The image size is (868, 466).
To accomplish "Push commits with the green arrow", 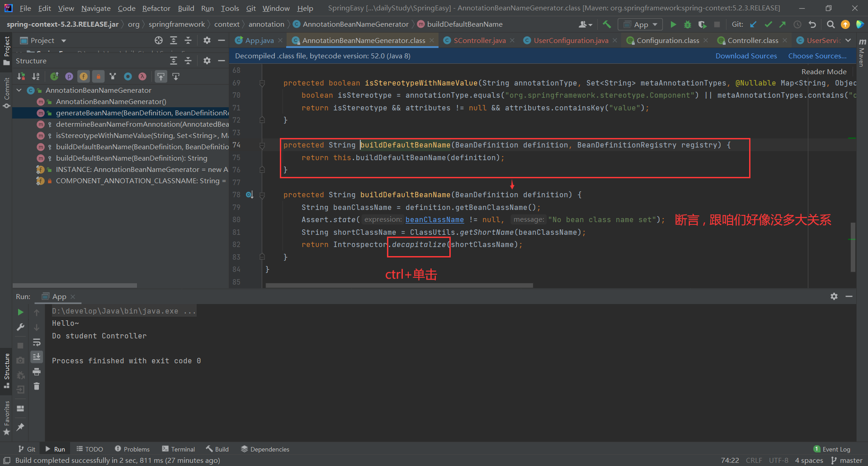I will coord(783,24).
